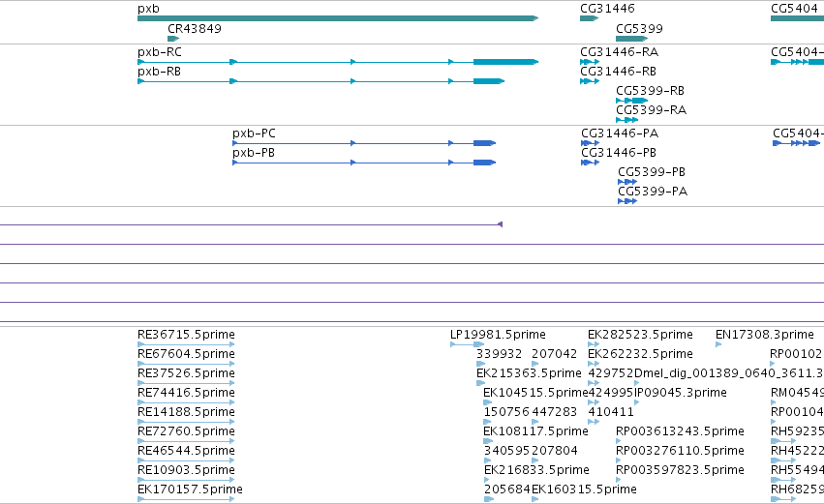
Task: Select the CG5399 gene bar
Action: point(631,39)
